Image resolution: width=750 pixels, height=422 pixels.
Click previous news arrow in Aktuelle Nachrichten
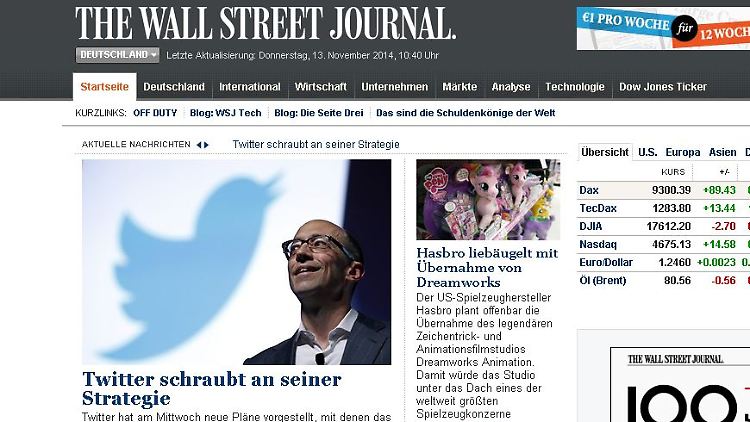point(199,144)
